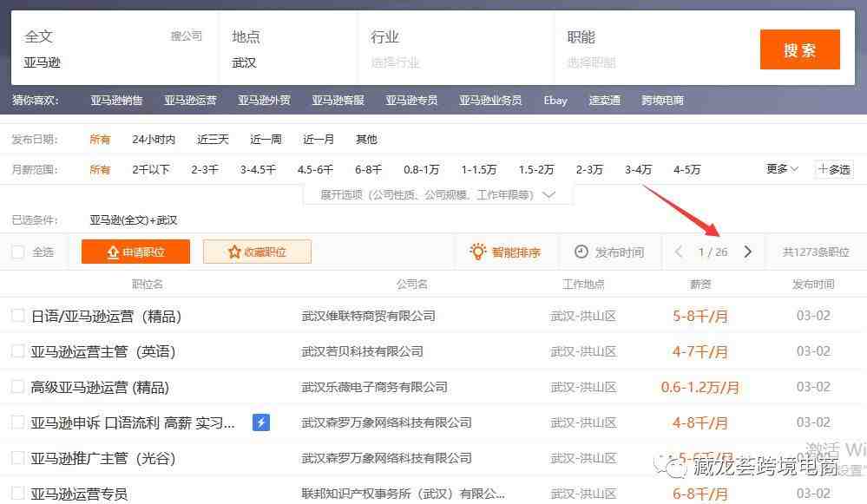The width and height of the screenshot is (867, 504).
Task: Click the +多选 multi-select button
Action: pos(834,169)
